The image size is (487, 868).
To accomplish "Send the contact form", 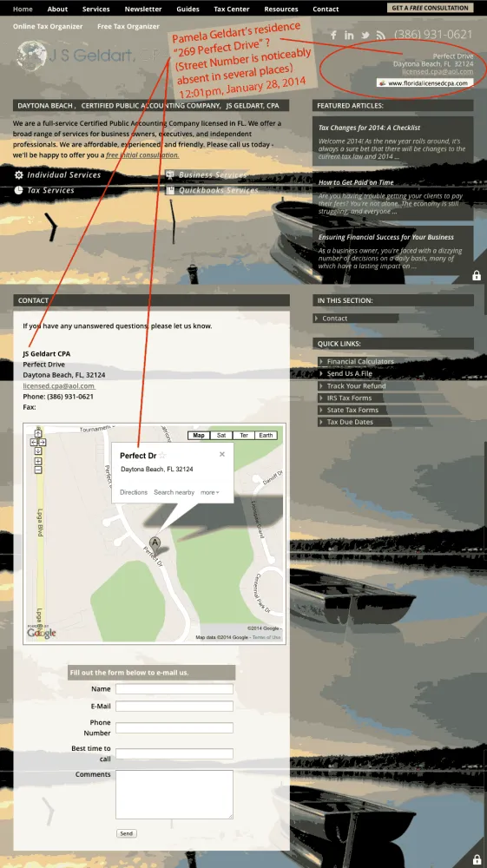I will coord(126,833).
